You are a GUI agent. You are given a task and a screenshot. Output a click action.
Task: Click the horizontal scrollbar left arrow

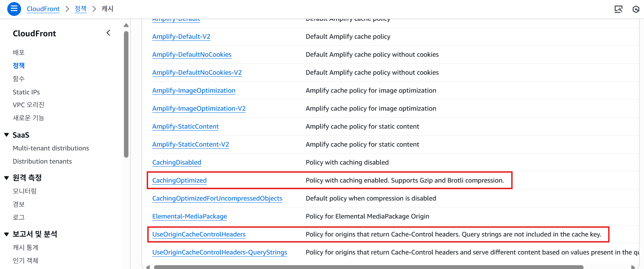point(148,267)
